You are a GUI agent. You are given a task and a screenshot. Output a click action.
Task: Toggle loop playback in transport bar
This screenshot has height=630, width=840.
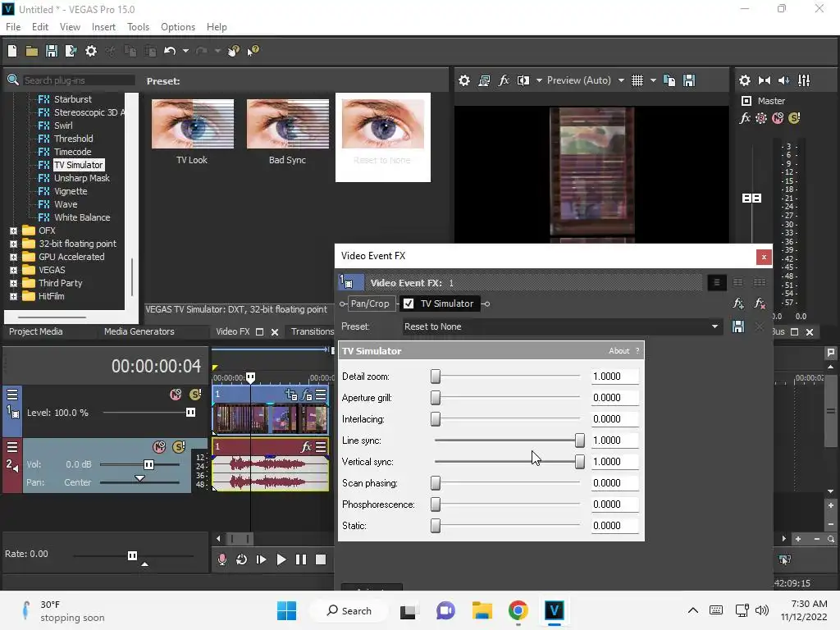(242, 559)
